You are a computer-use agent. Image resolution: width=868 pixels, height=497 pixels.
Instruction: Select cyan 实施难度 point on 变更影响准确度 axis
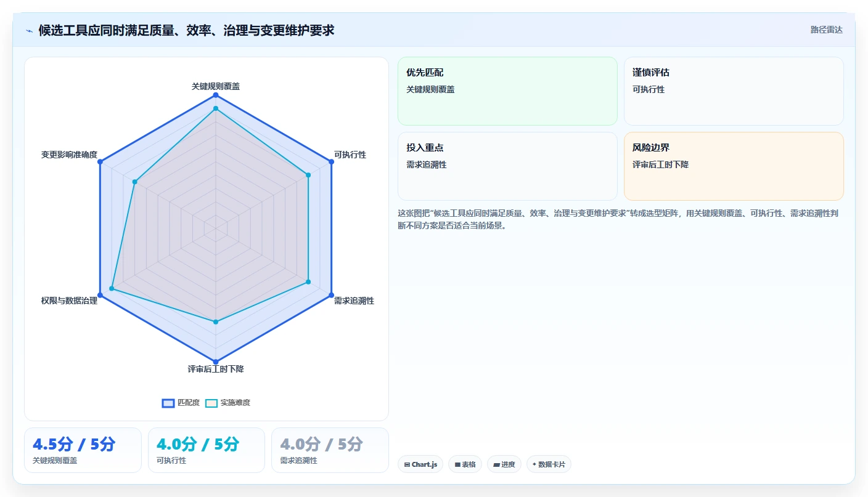pos(135,182)
